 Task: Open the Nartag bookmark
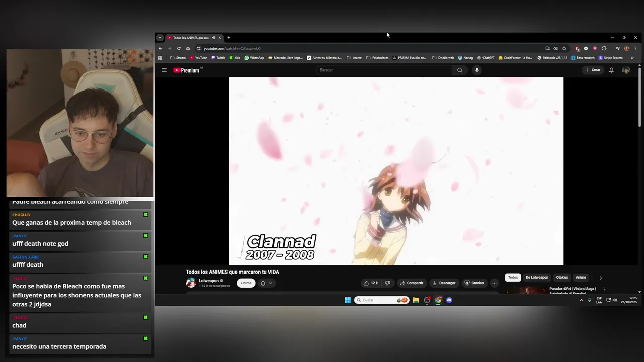[465, 58]
